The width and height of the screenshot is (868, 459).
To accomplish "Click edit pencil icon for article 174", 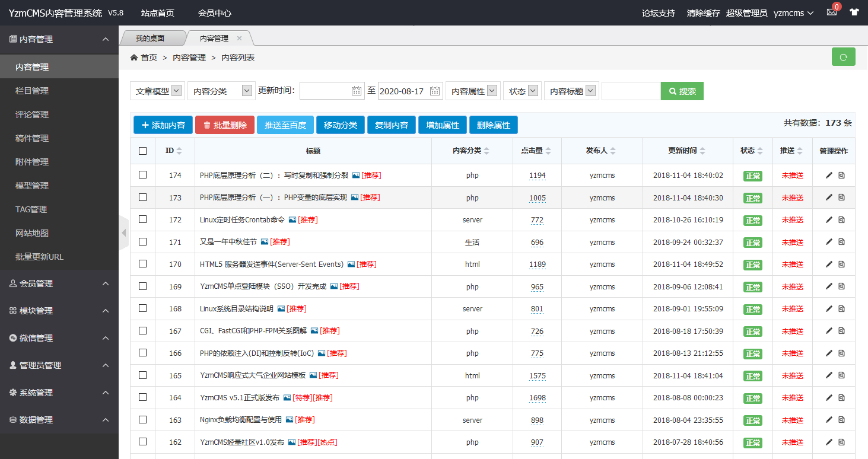I will tap(829, 175).
